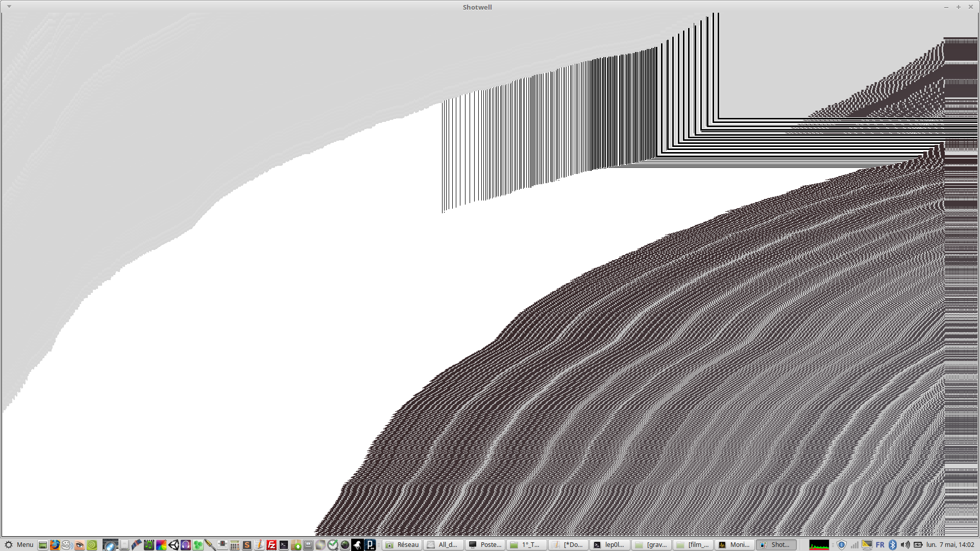Switch to the Moni... taskbar window

tap(734, 545)
